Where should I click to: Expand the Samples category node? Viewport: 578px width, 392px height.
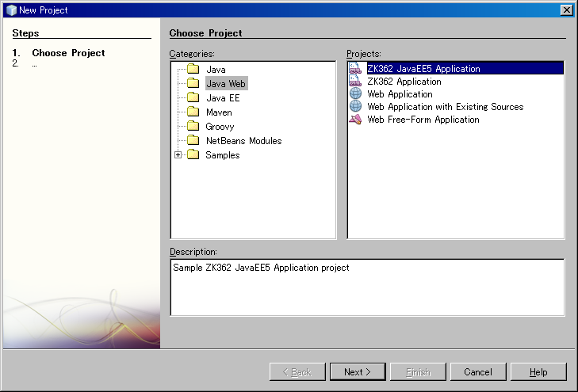[178, 155]
